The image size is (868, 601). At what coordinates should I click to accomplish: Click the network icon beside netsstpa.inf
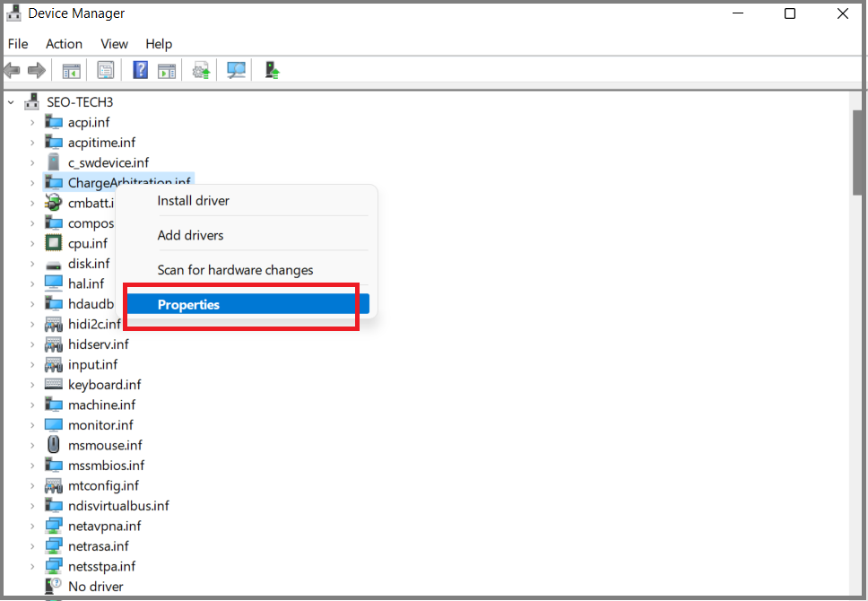54,566
